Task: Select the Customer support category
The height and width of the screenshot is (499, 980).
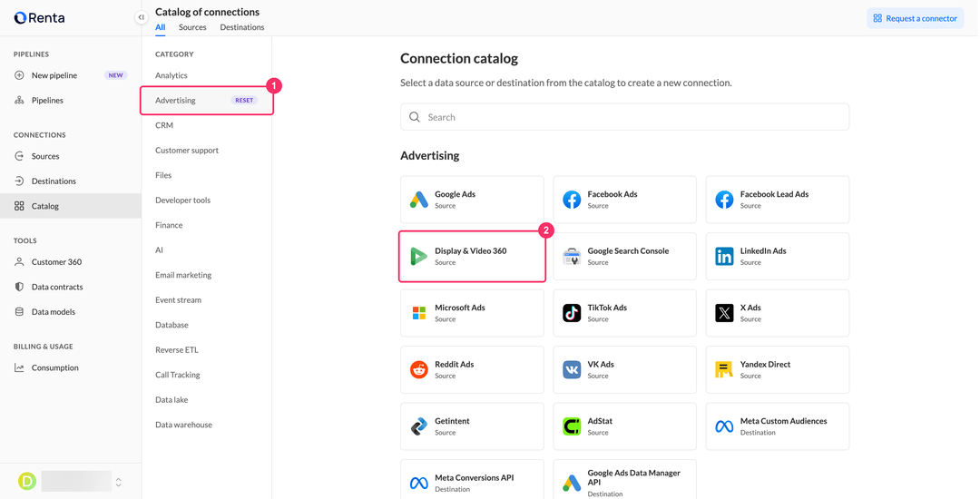Action: click(187, 150)
